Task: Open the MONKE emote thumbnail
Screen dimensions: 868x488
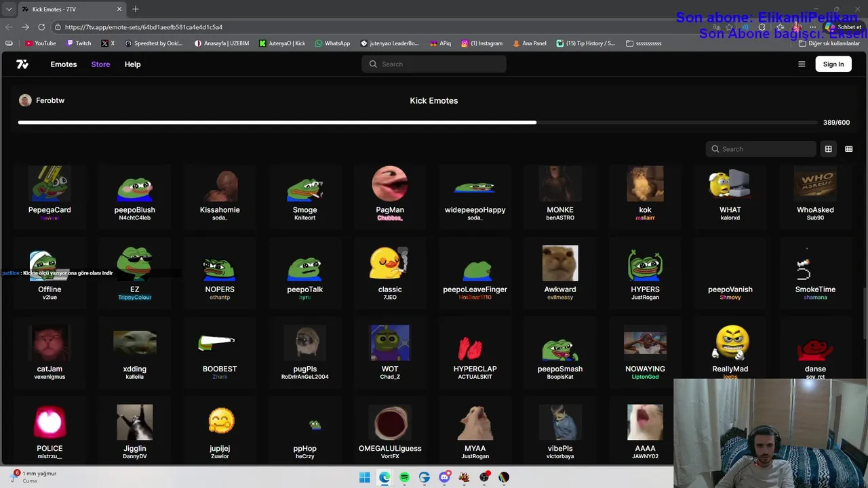Action: coord(560,184)
